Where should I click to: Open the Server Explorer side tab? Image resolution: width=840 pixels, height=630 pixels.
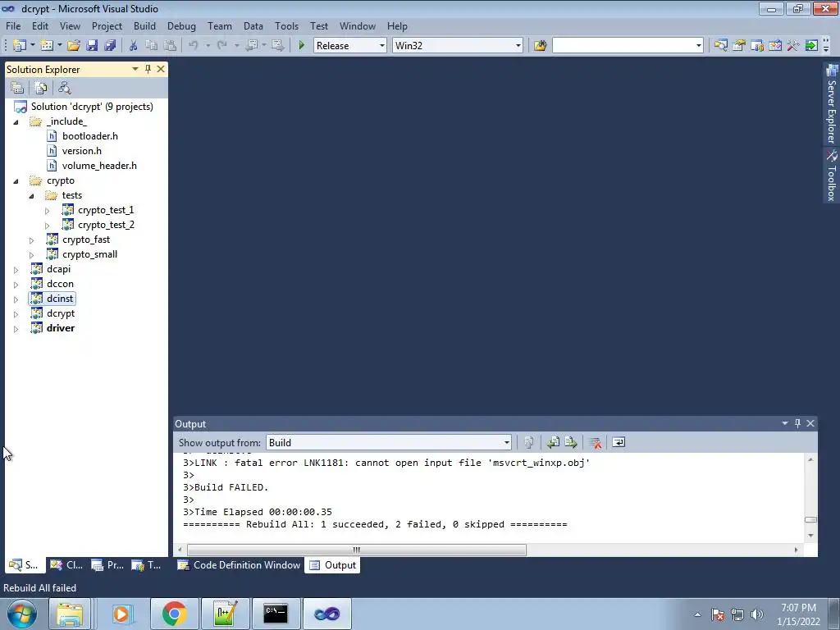pyautogui.click(x=832, y=104)
